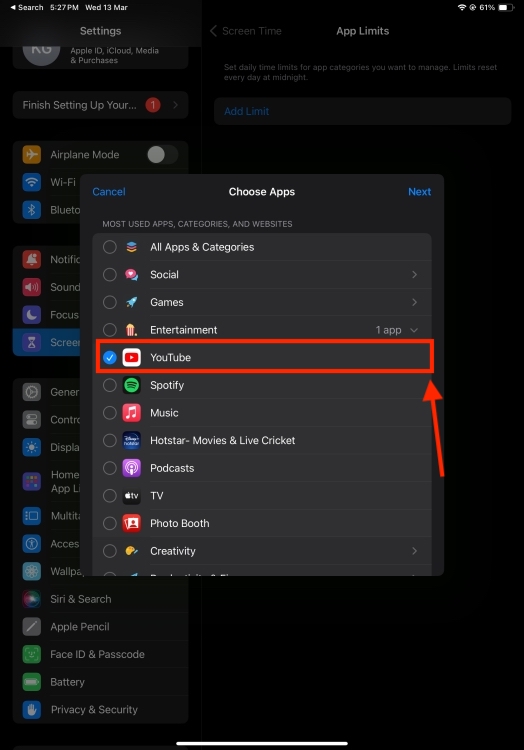Tap the Battery icon in sidebar
This screenshot has width=524, height=750.
(x=32, y=682)
